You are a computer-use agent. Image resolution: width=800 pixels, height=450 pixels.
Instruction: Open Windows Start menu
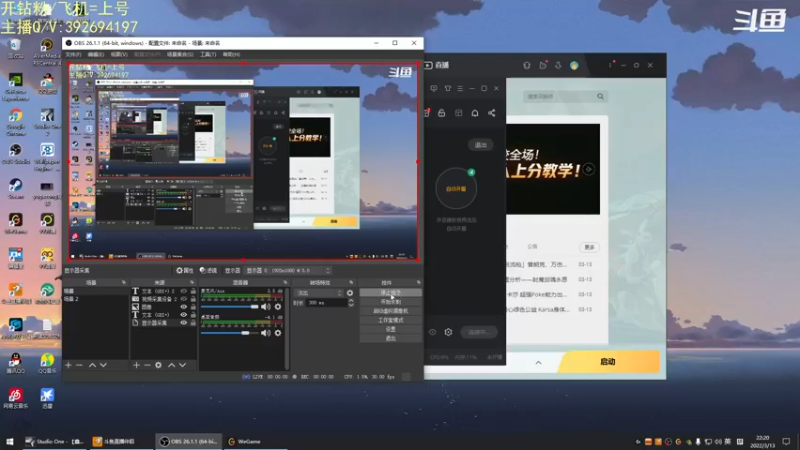(10, 441)
